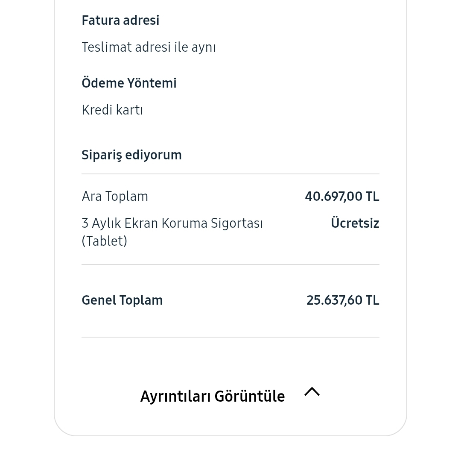Click the (Tablet) text under insurance
The image size is (461, 476).
104,241
